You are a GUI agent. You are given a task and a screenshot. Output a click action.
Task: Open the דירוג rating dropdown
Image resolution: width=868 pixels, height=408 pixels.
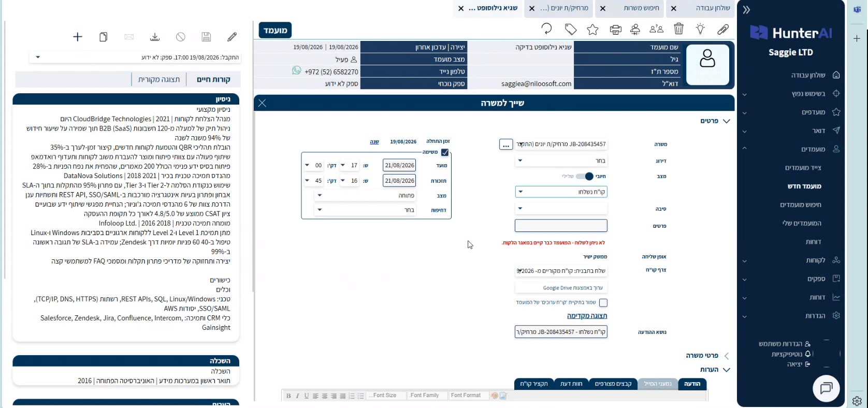pos(561,161)
